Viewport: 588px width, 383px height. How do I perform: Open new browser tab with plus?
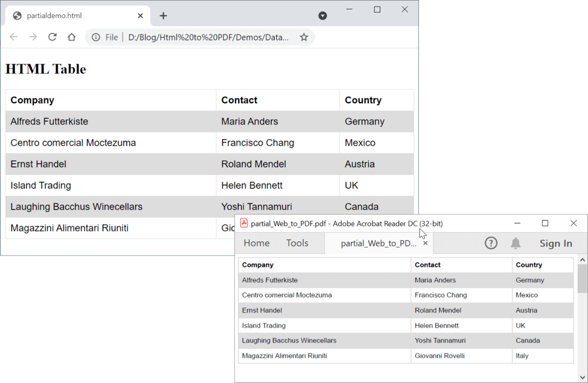coord(163,16)
